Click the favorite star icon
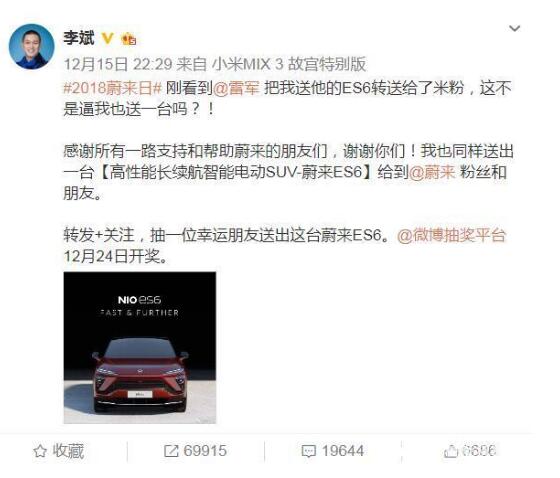560x478 pixels. pyautogui.click(x=40, y=451)
